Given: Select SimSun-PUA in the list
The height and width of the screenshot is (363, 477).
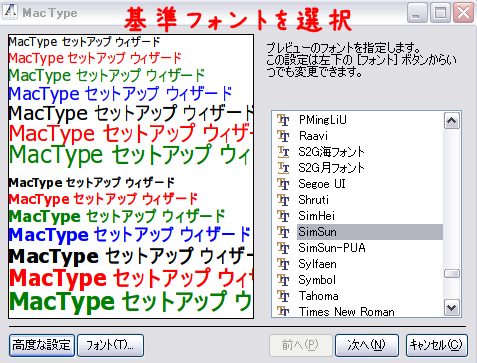Looking at the screenshot, I should point(332,248).
